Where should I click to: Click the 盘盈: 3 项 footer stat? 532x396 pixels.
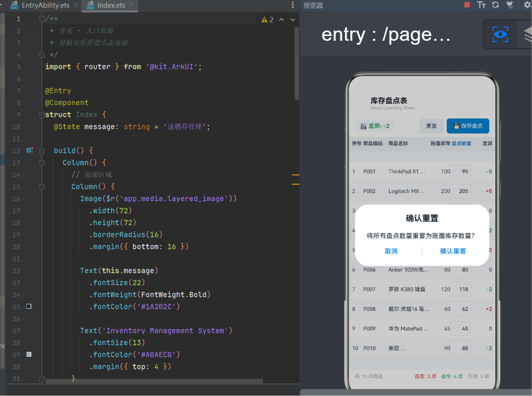tap(425, 376)
